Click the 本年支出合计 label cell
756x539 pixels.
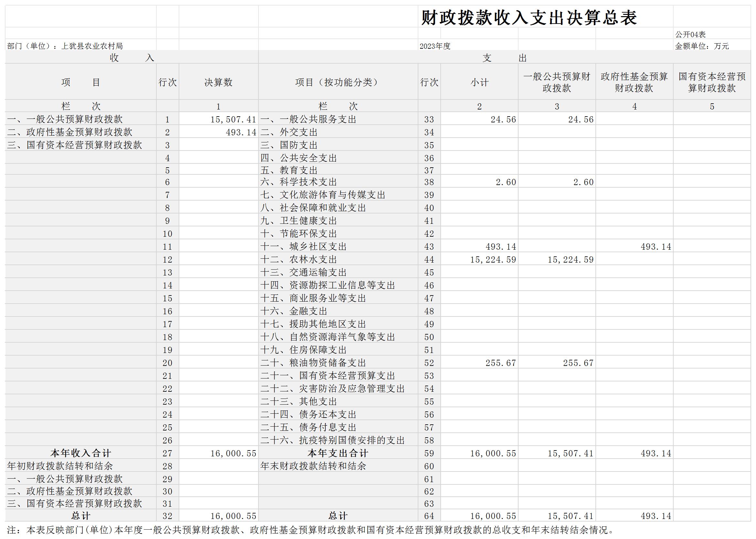pyautogui.click(x=338, y=453)
